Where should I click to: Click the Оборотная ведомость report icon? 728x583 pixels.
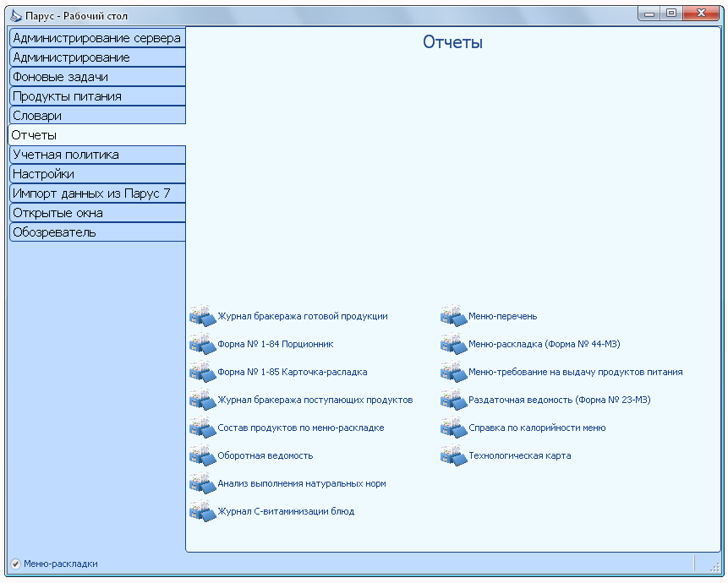203,455
